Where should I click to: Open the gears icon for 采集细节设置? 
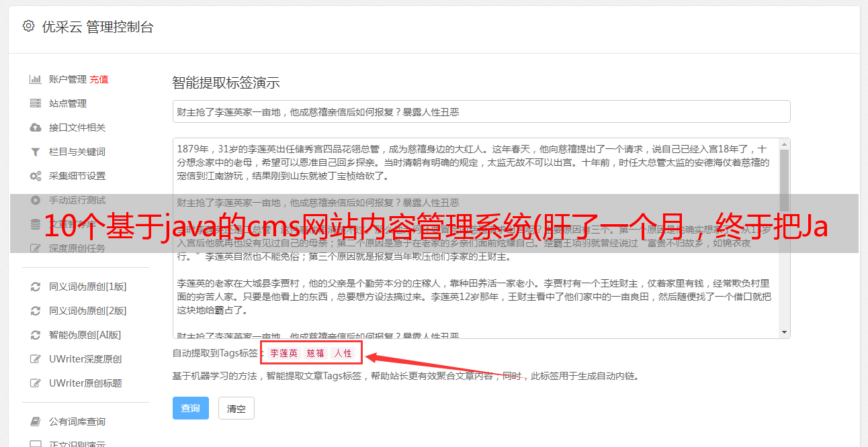36,176
